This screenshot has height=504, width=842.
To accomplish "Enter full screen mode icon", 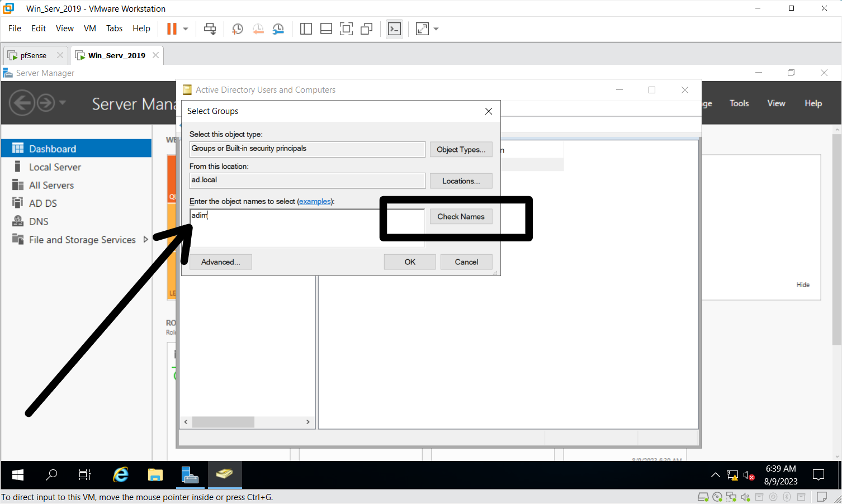I will coord(346,29).
